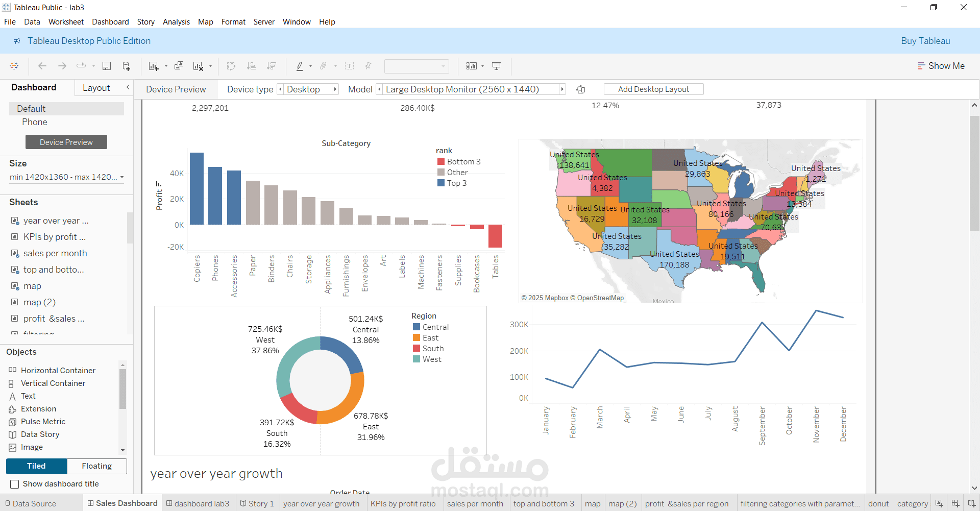Click the Group members paperclip icon

[x=323, y=66]
